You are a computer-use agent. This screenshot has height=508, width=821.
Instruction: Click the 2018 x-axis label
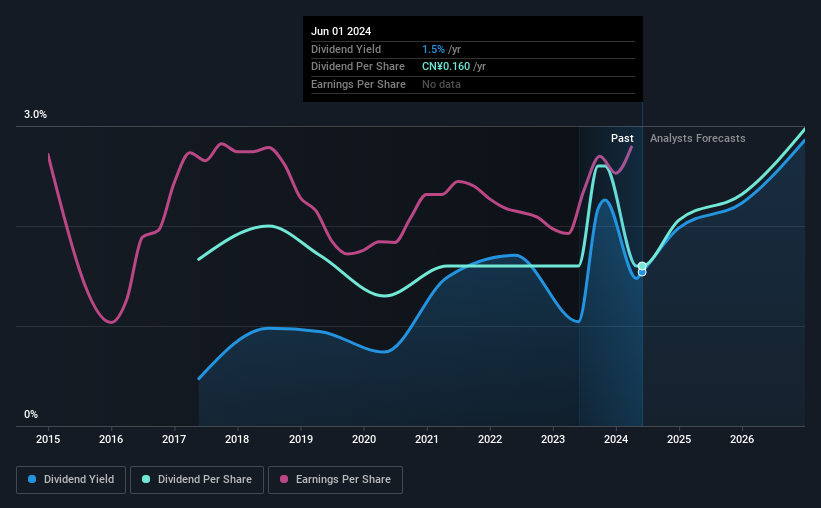(x=237, y=439)
